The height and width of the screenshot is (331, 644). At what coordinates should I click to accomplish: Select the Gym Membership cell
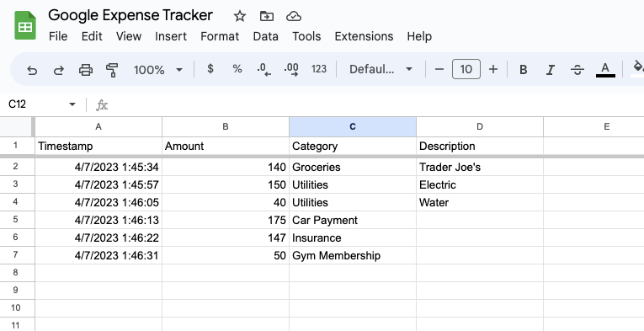click(x=353, y=255)
